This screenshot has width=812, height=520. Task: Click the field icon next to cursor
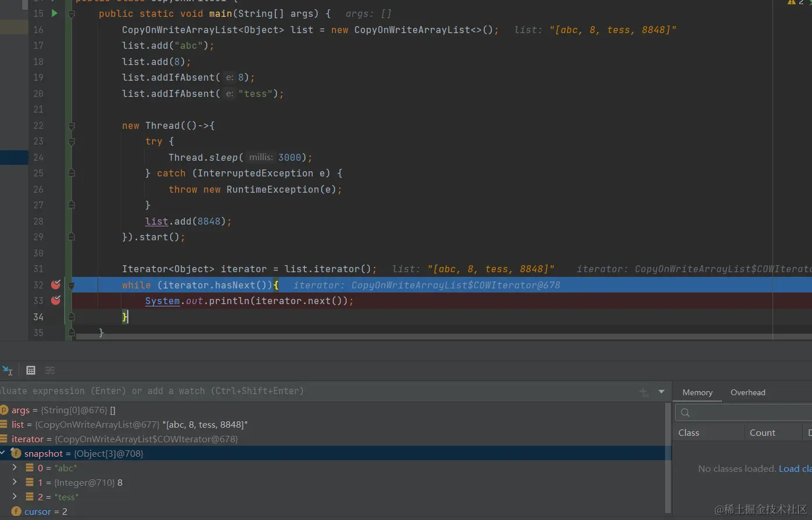pos(16,511)
